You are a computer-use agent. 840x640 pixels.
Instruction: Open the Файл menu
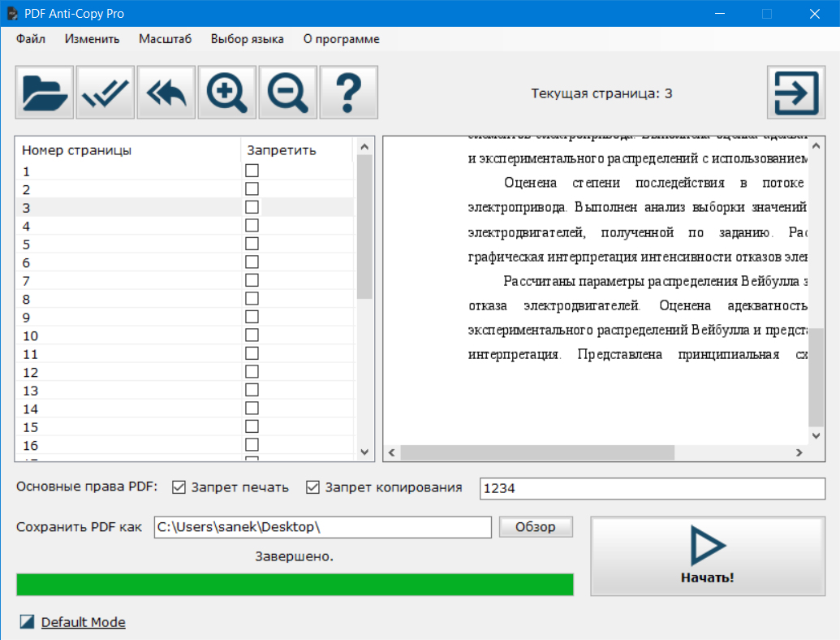point(31,39)
